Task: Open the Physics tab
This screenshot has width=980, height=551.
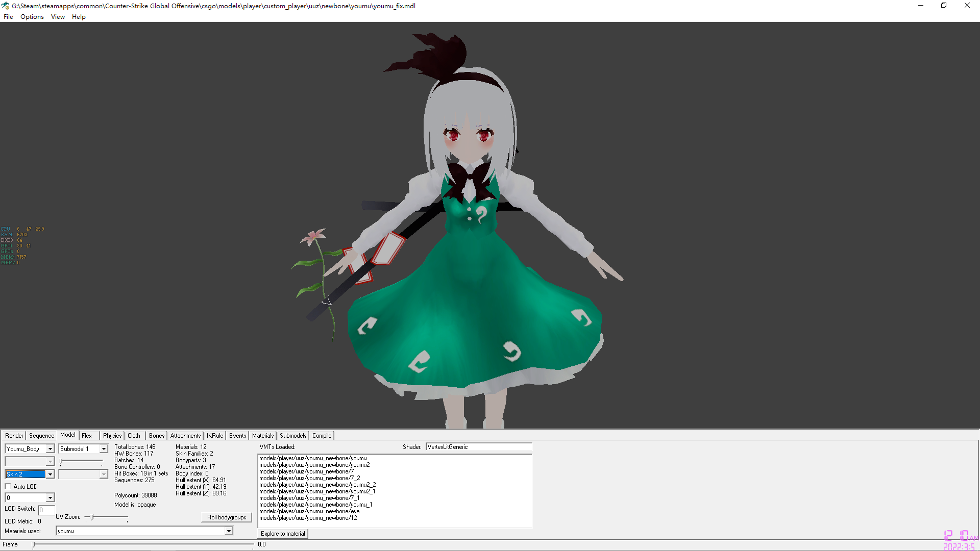Action: (112, 436)
